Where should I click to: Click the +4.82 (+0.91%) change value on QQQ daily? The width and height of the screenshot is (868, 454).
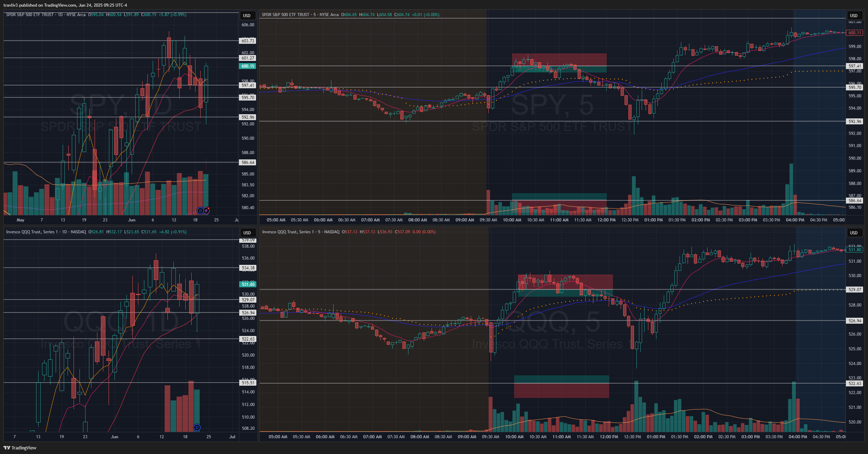173,232
